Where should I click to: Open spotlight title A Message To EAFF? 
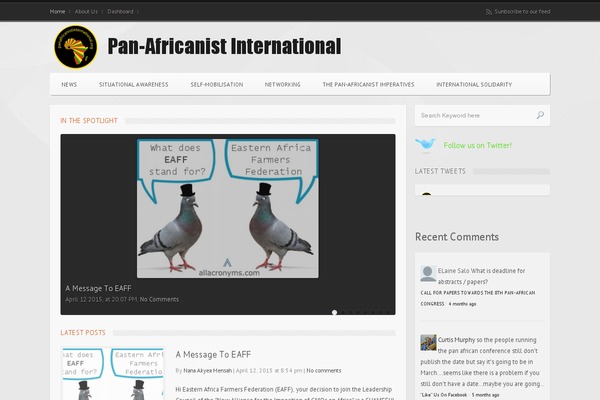98,288
